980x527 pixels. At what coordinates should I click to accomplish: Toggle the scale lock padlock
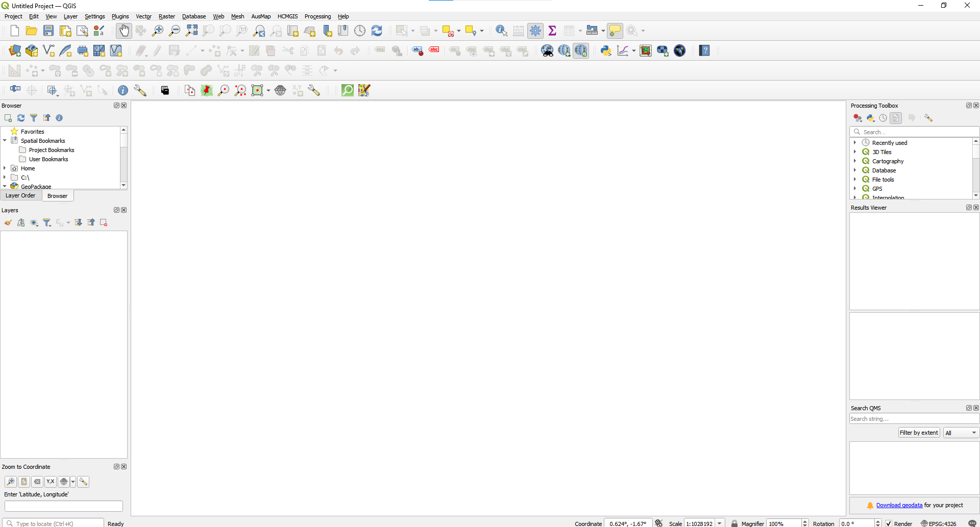(x=734, y=523)
